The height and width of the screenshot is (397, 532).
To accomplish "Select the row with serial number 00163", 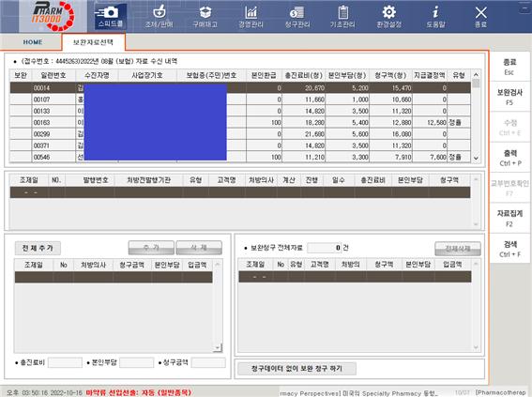I will (x=240, y=123).
